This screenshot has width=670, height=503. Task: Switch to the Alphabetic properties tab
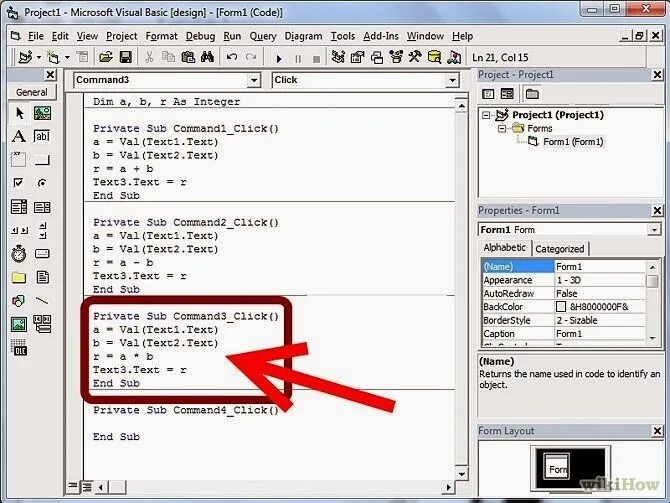coord(505,247)
